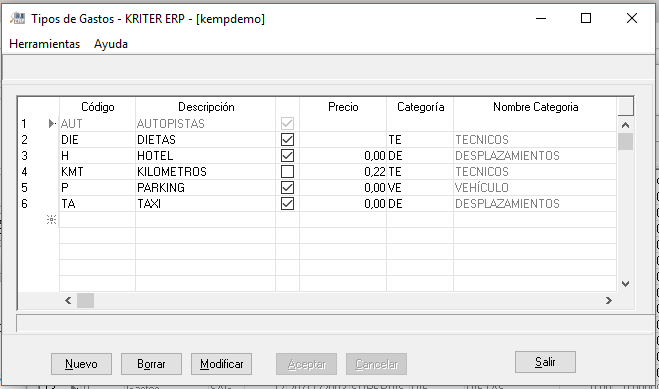Click the 0,00 price in PARKING row

343,187
